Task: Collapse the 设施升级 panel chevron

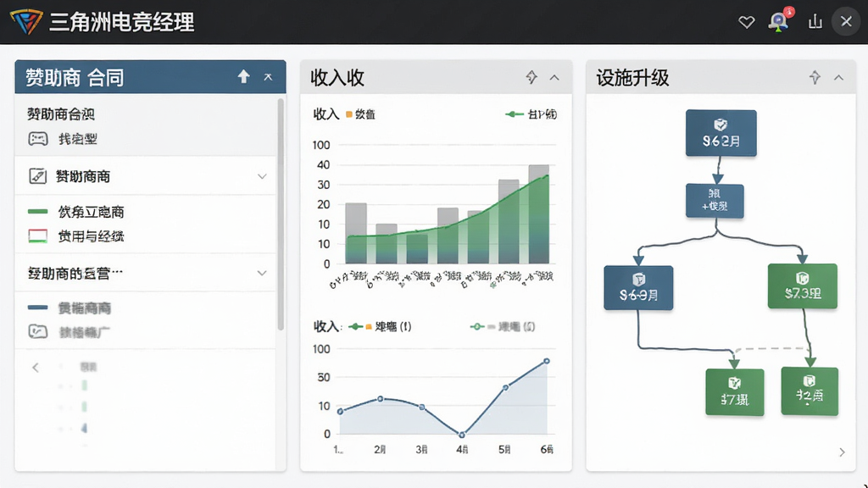Action: pyautogui.click(x=838, y=77)
